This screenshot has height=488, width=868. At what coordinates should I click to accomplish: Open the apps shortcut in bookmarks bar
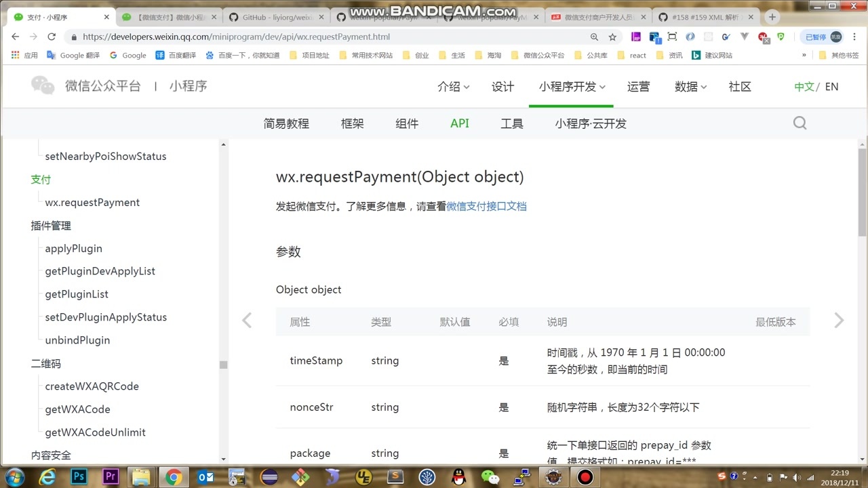pos(24,55)
